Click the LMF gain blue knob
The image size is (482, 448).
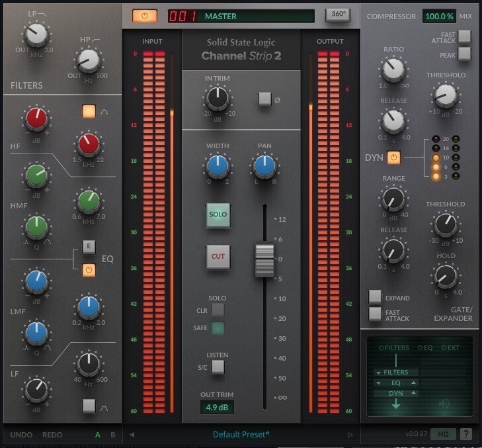(36, 281)
